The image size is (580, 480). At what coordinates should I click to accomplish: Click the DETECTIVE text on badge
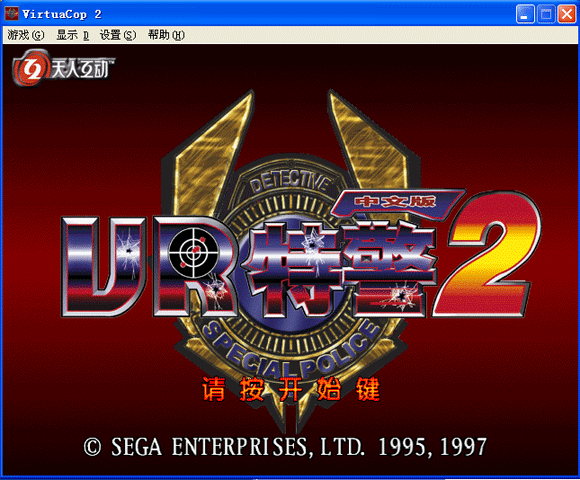click(289, 181)
